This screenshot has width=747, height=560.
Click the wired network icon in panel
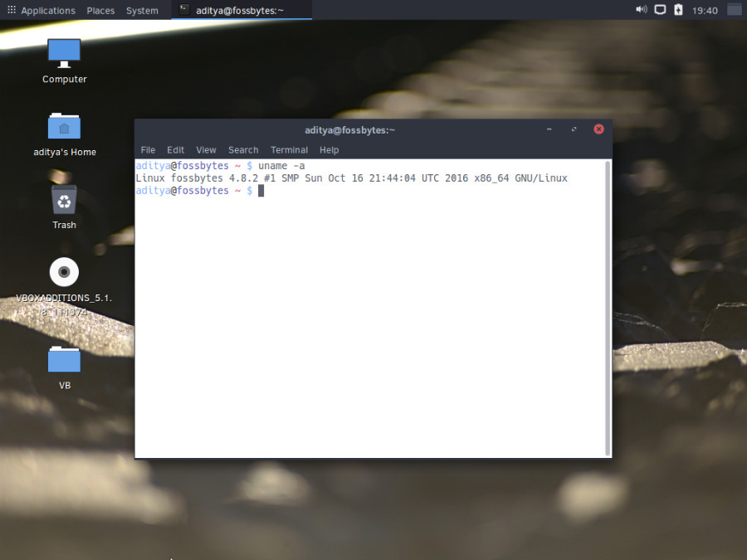click(x=660, y=10)
